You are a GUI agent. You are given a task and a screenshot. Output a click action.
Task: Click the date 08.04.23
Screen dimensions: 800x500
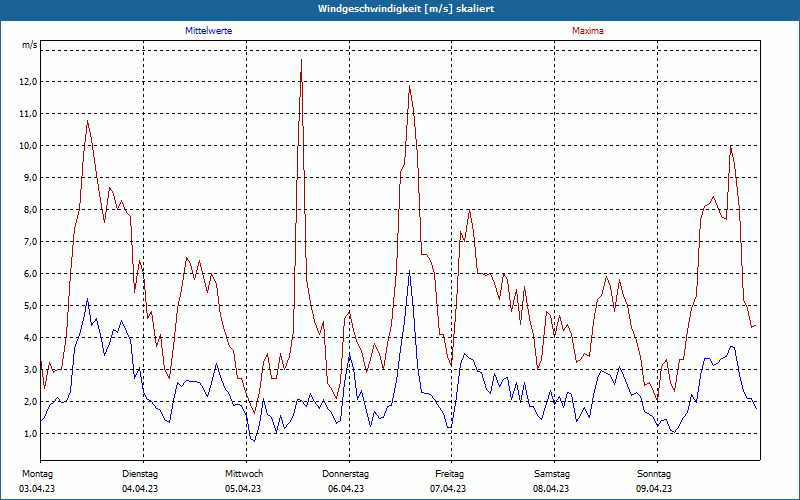pos(551,489)
